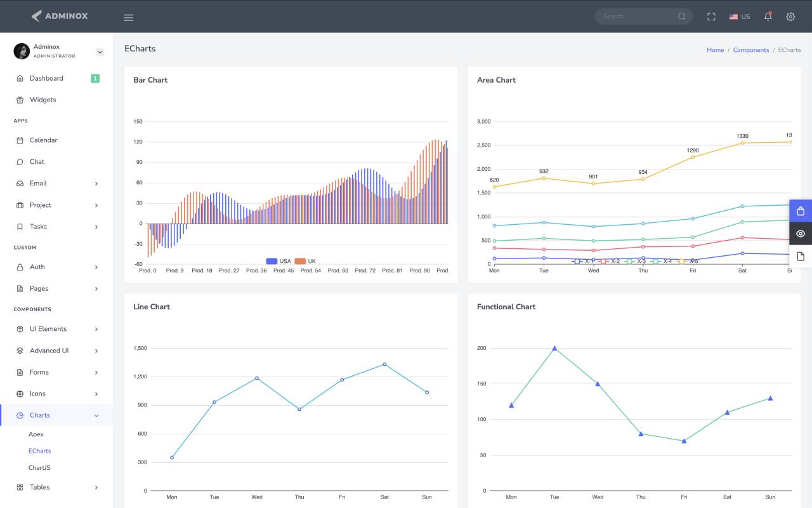812x508 pixels.
Task: Click the shopping bag floating button
Action: (x=801, y=211)
